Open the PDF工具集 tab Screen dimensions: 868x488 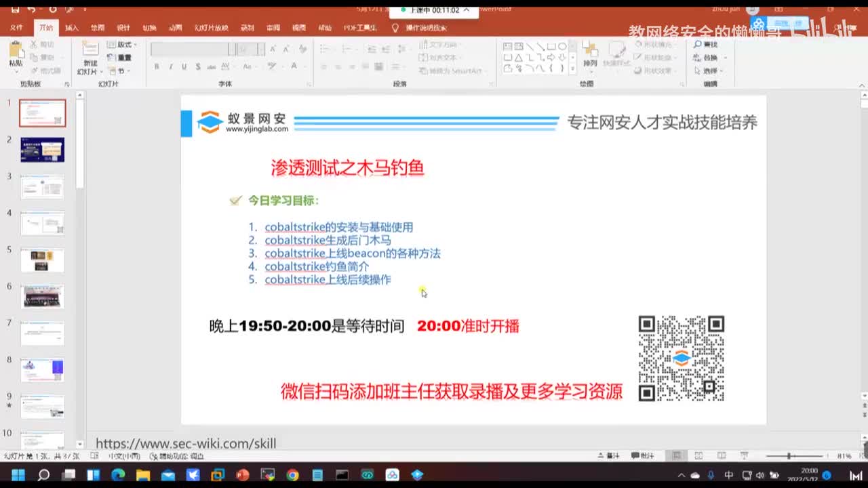pos(360,28)
